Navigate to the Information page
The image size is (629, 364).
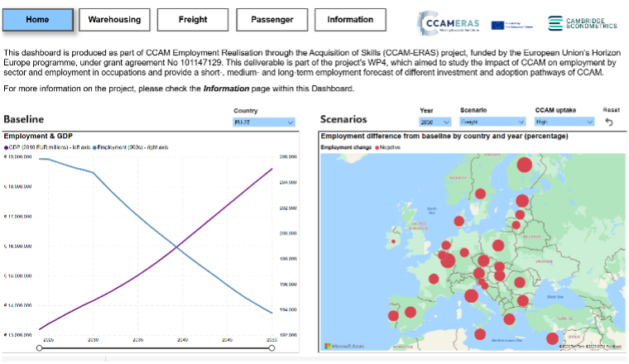click(350, 20)
